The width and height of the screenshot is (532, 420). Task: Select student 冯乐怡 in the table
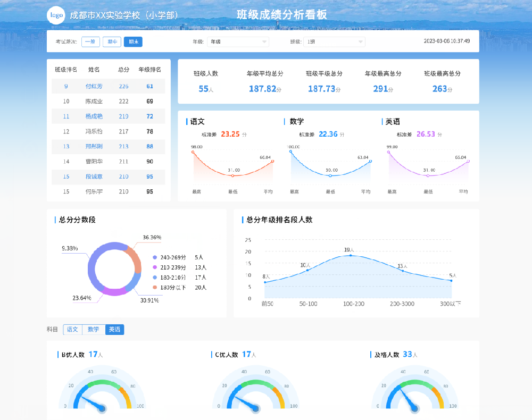coord(109,131)
